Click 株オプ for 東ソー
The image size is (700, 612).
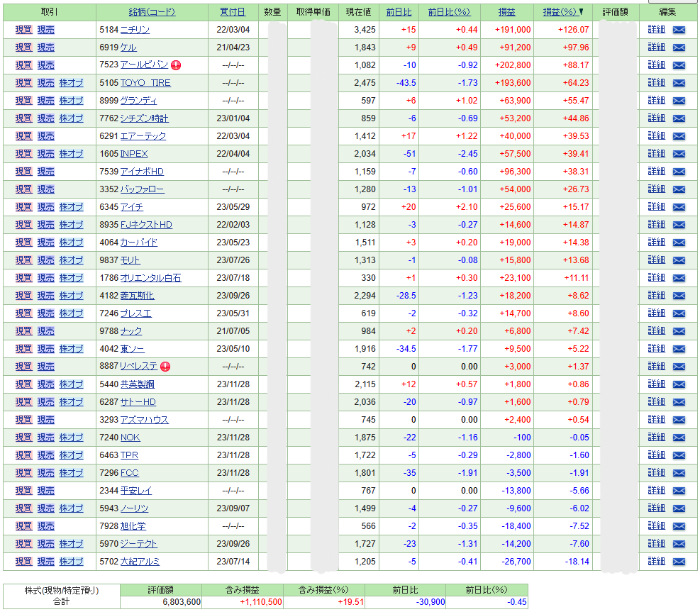[x=72, y=349]
